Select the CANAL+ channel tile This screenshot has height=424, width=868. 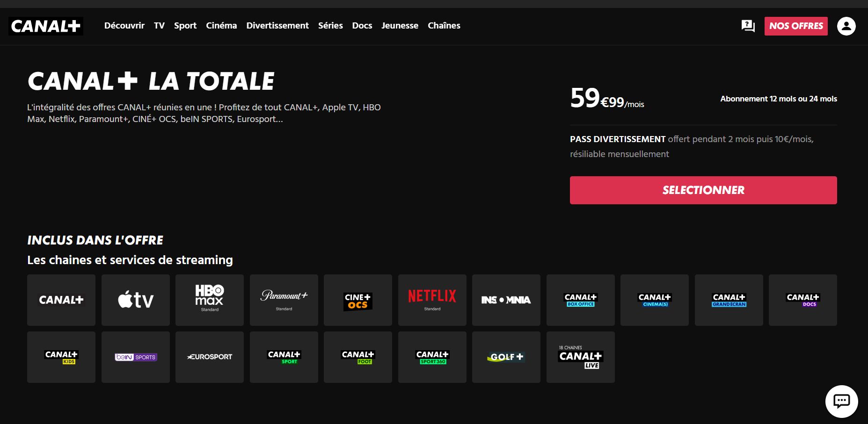[x=61, y=300]
